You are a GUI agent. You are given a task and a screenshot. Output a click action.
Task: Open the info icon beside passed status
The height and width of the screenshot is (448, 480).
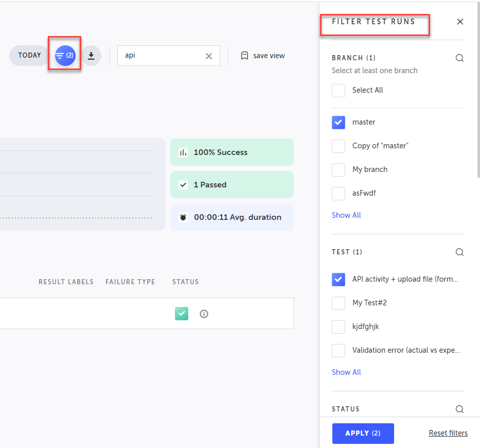204,314
